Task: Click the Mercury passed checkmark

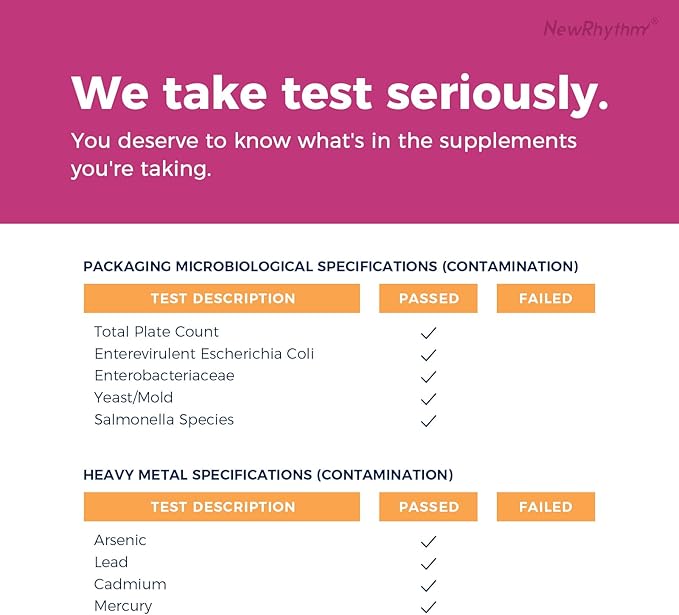Action: [429, 606]
